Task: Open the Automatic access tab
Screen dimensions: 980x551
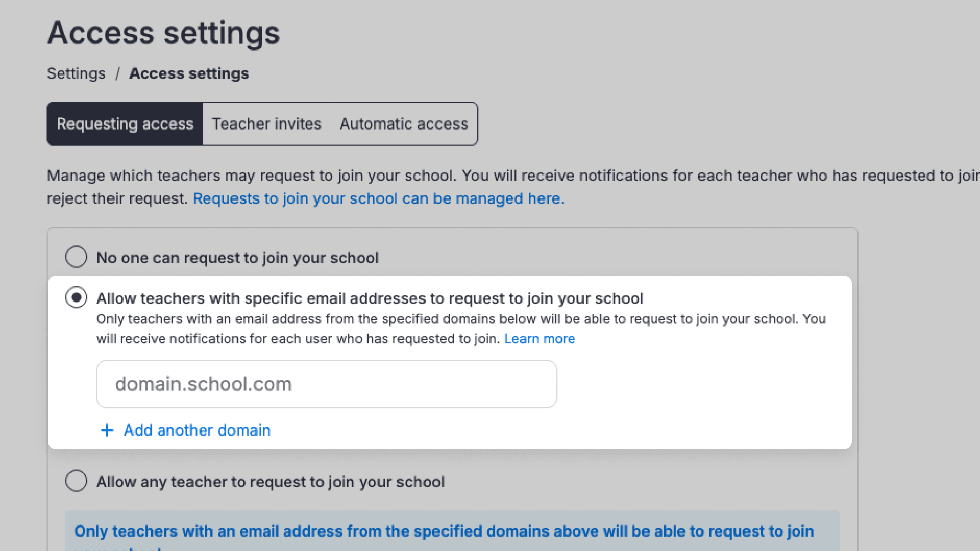Action: click(403, 123)
